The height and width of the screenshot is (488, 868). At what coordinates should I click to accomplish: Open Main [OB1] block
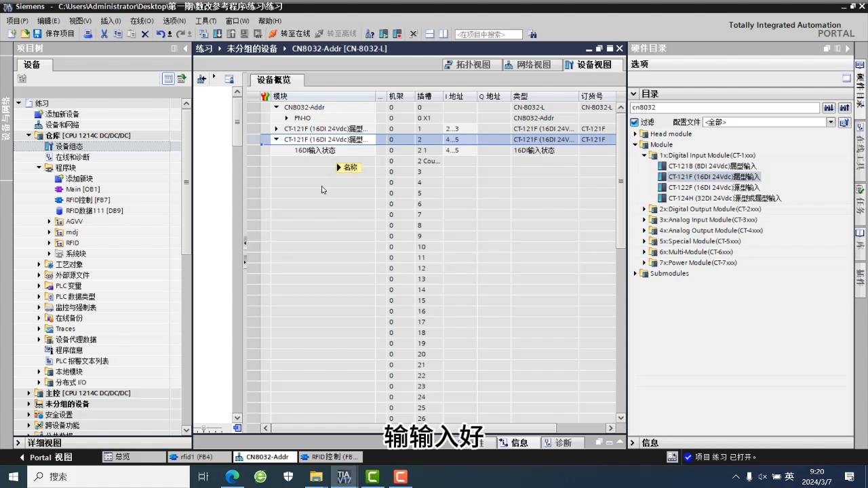click(83, 189)
